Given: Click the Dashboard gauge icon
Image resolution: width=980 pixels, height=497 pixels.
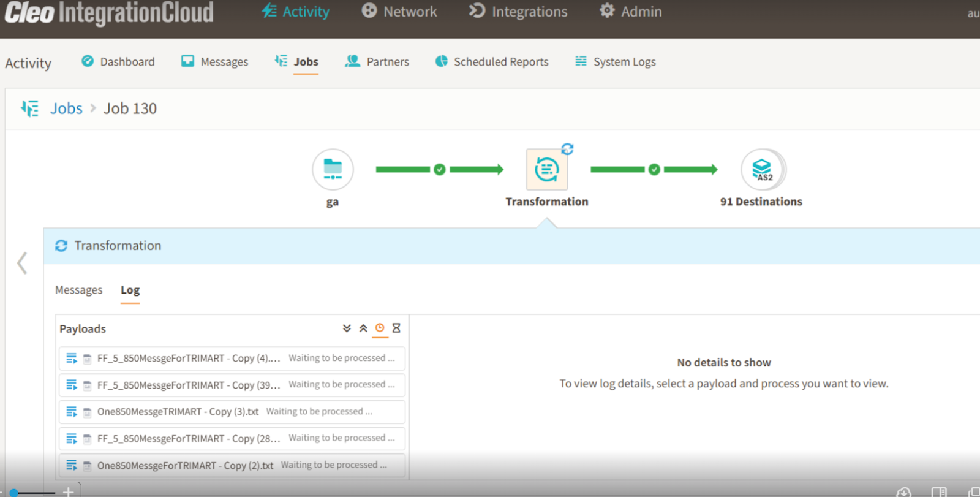Looking at the screenshot, I should (88, 61).
